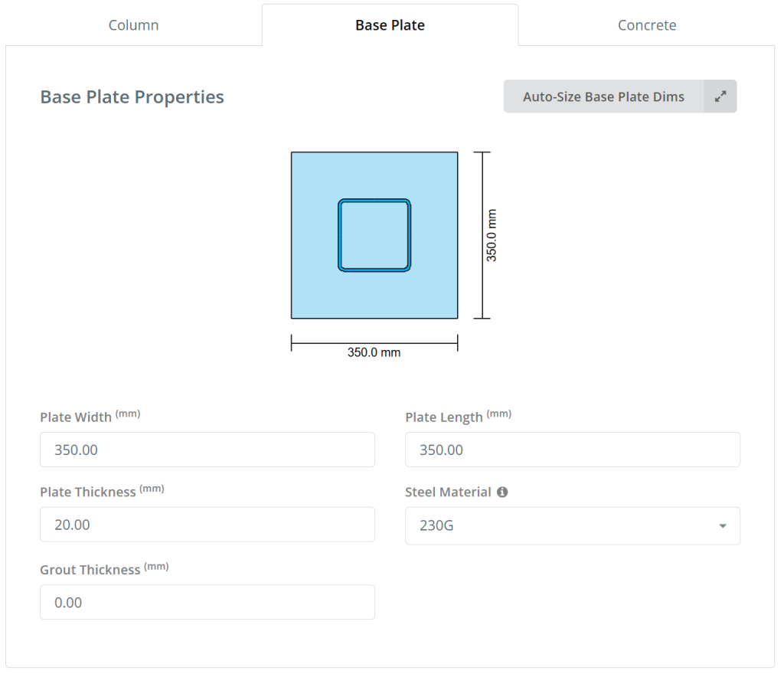Click the Steel Material info icon

click(x=502, y=492)
